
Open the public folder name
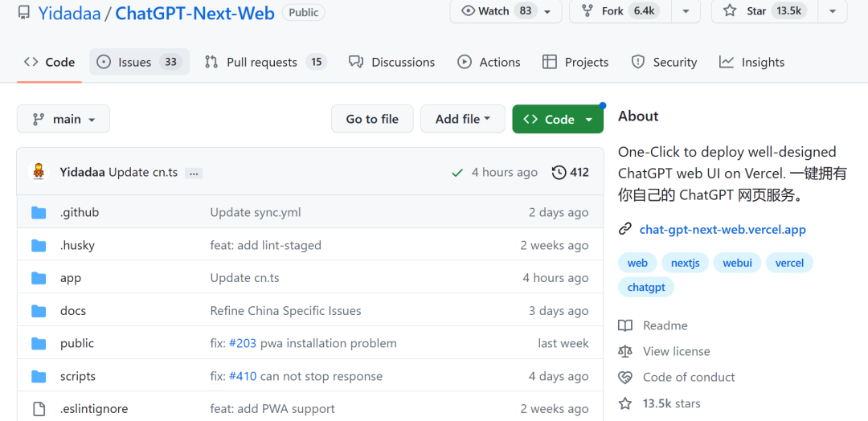click(x=77, y=344)
